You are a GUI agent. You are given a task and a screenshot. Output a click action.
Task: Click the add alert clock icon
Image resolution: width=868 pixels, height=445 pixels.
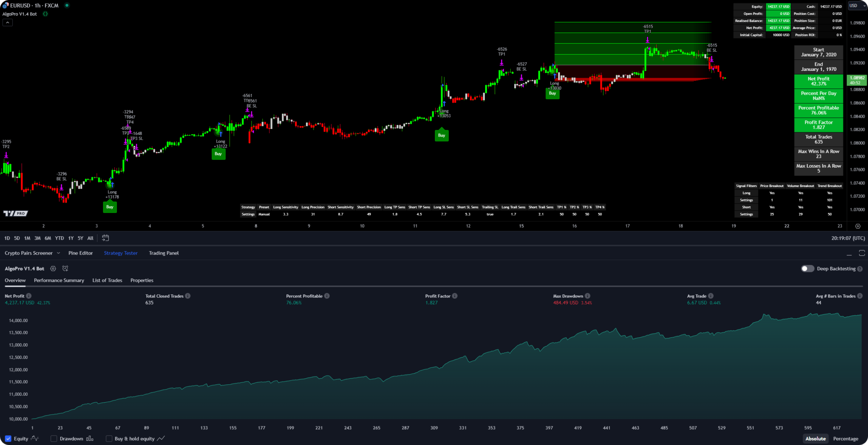65,269
